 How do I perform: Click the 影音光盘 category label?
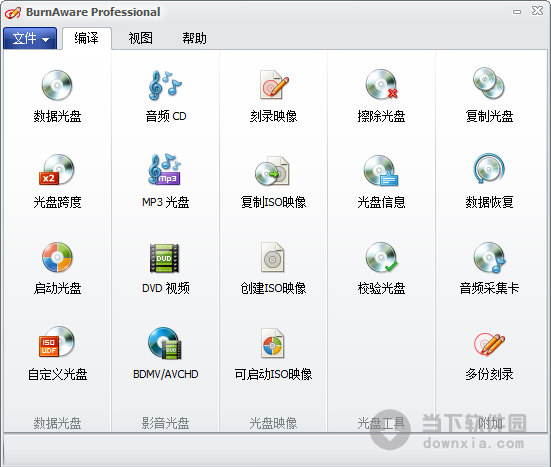point(165,423)
